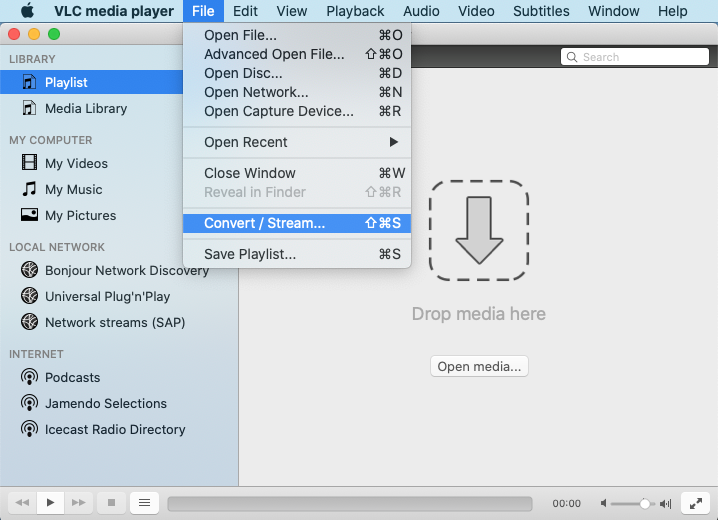Image resolution: width=718 pixels, height=520 pixels.
Task: Adjust the volume slider knob
Action: tap(644, 504)
